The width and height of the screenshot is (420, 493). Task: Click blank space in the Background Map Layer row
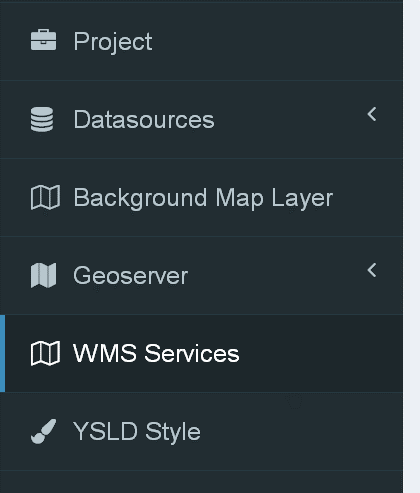tap(367, 197)
